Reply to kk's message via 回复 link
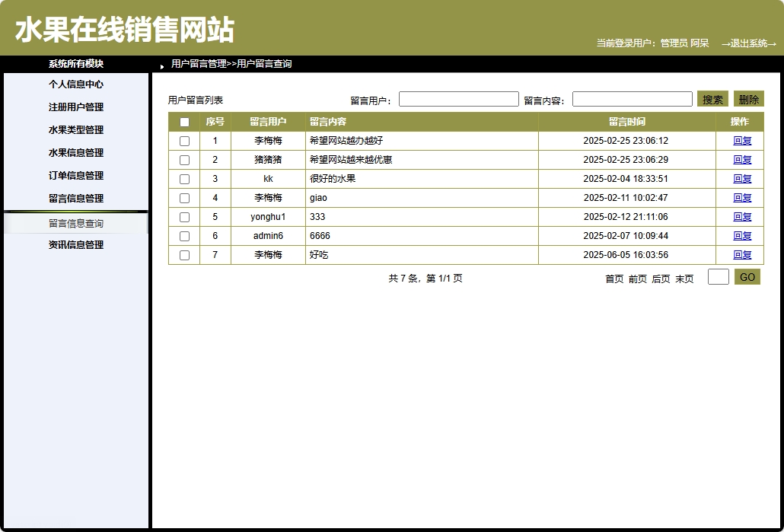The height and width of the screenshot is (532, 784). (x=741, y=179)
